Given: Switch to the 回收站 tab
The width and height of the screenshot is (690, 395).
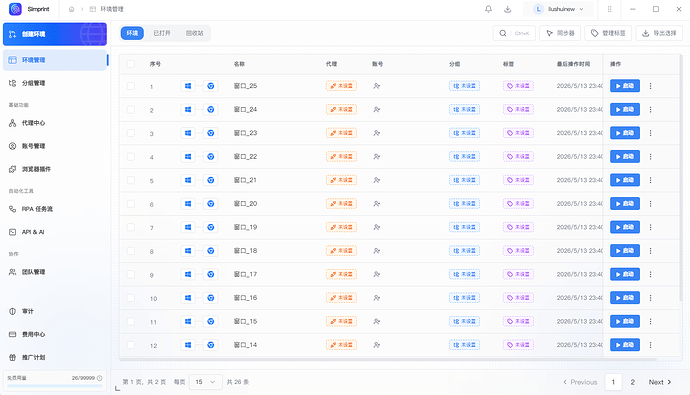Looking at the screenshot, I should click(195, 33).
